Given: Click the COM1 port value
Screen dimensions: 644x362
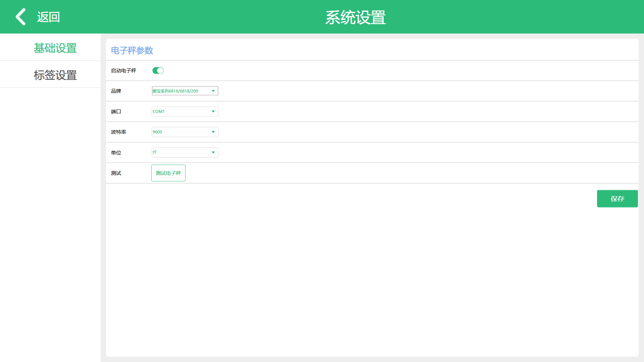Looking at the screenshot, I should pos(159,111).
